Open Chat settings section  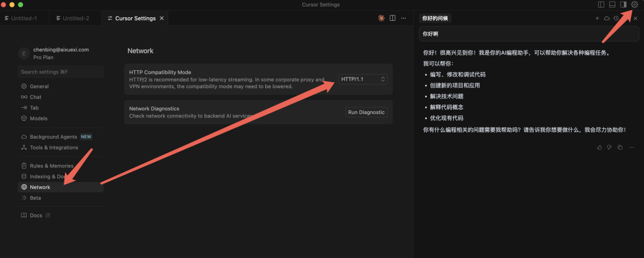click(61, 97)
